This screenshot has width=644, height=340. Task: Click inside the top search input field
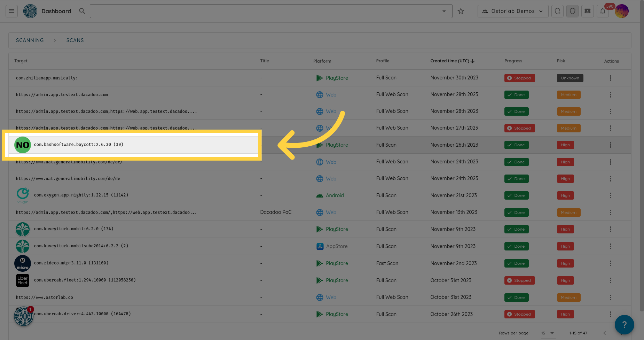click(265, 11)
